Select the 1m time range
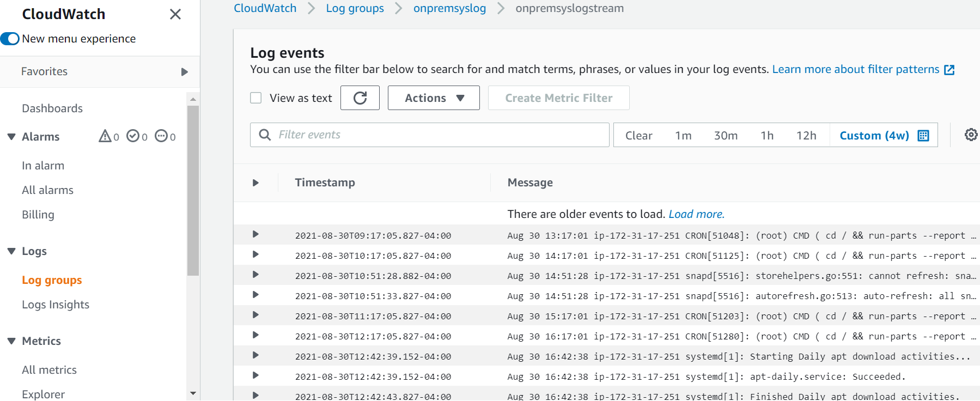 (x=683, y=136)
